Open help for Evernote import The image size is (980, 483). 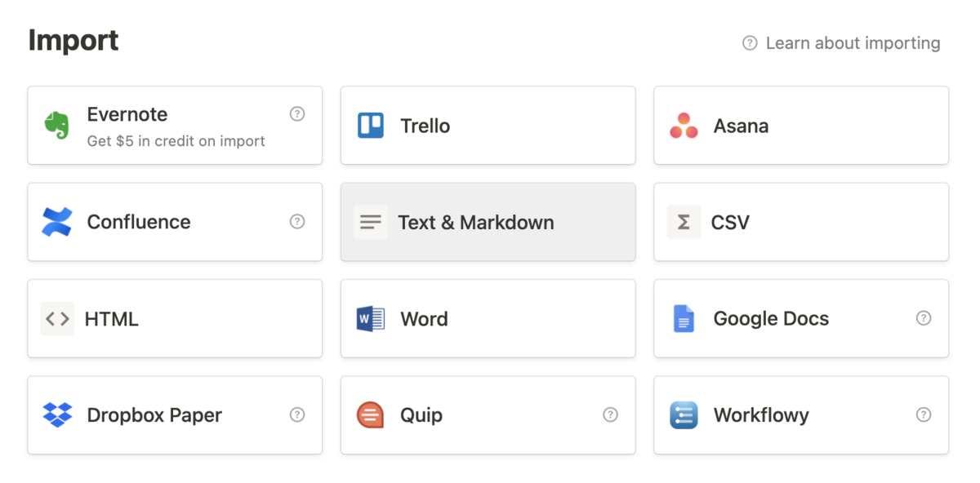tap(297, 114)
